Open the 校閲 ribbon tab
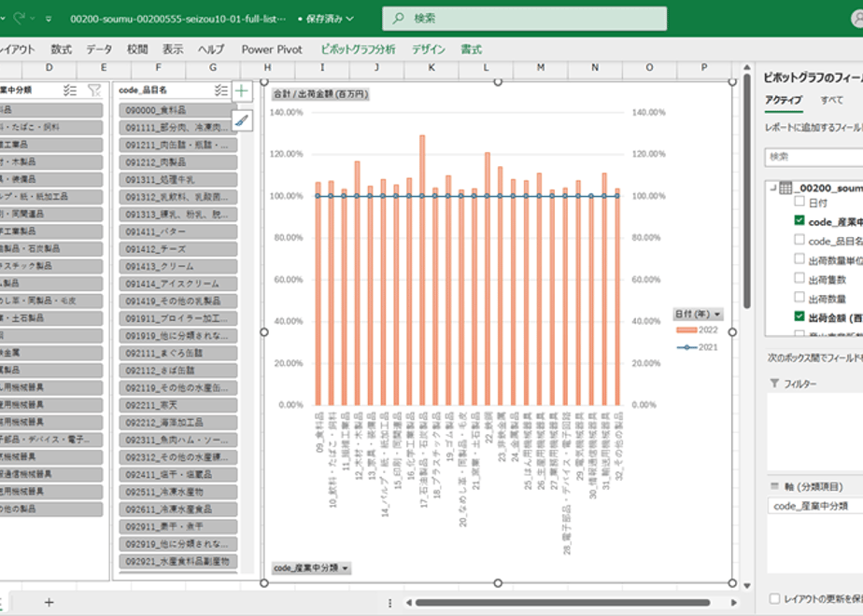 click(x=137, y=49)
